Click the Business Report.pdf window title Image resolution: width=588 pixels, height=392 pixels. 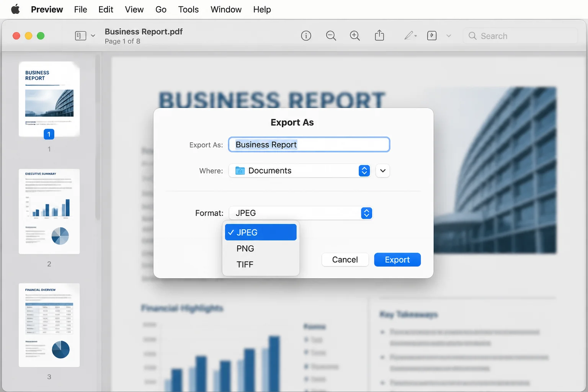[144, 32]
